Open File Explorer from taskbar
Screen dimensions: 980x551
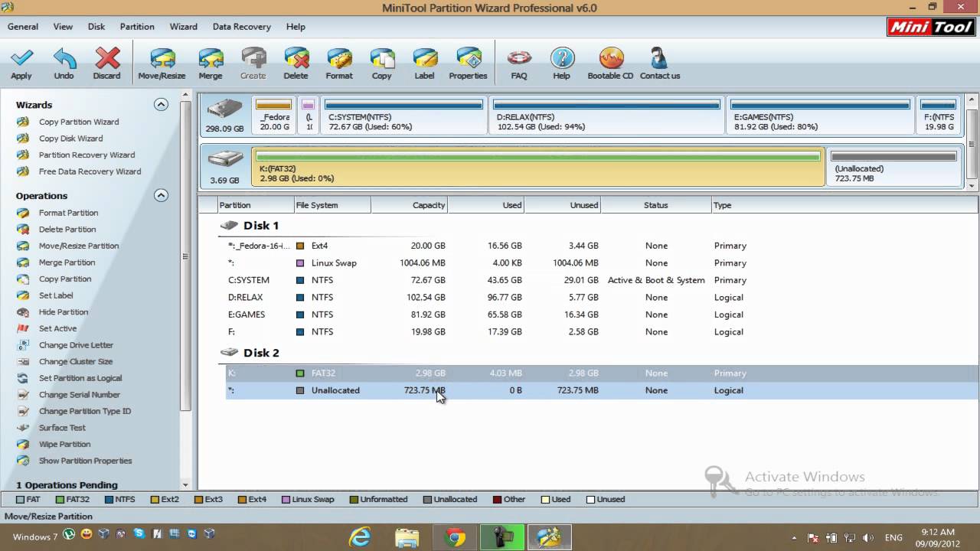coord(407,537)
